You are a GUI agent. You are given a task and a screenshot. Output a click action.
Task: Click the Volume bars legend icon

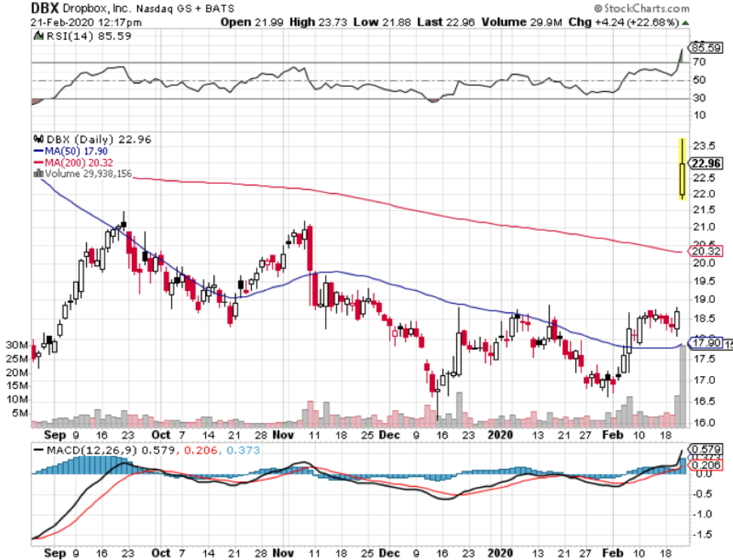click(38, 174)
